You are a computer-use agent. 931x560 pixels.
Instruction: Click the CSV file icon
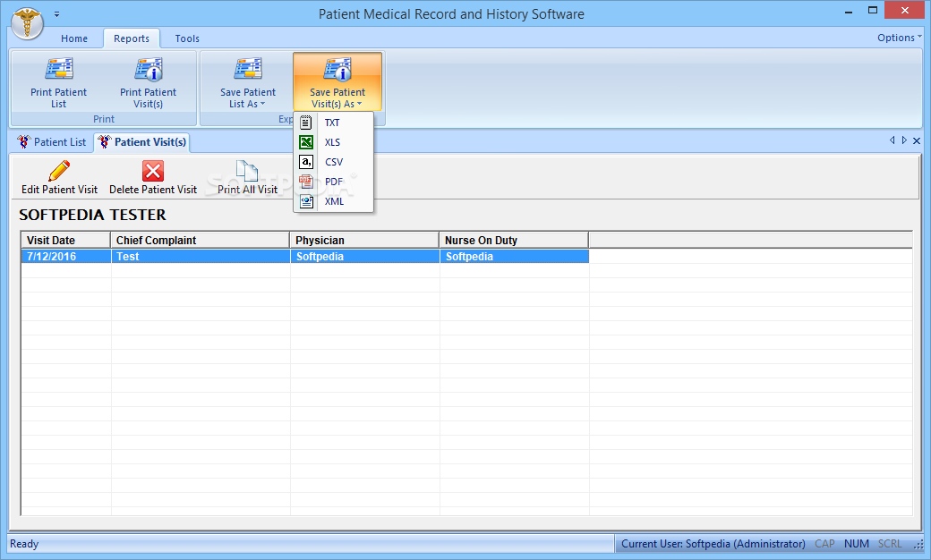pos(306,162)
